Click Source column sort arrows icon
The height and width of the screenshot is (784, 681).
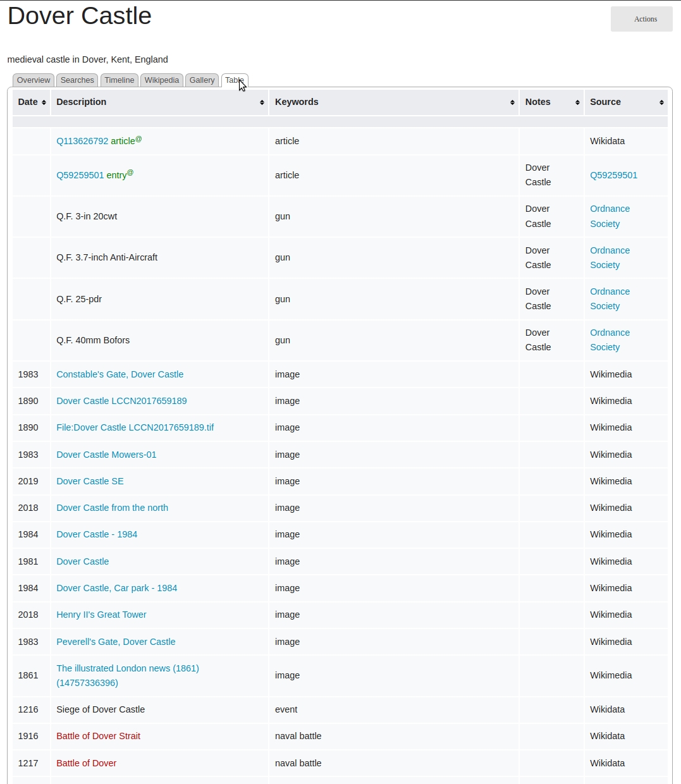tap(661, 102)
